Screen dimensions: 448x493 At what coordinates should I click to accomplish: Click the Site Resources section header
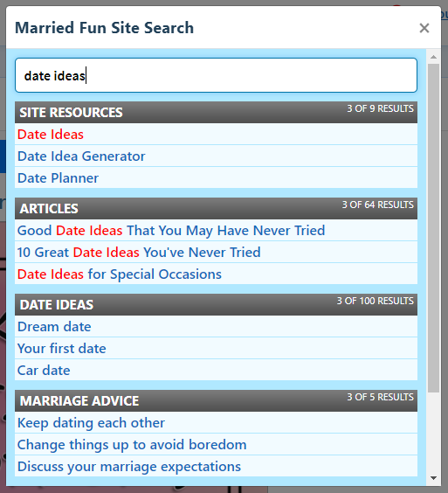pyautogui.click(x=217, y=112)
